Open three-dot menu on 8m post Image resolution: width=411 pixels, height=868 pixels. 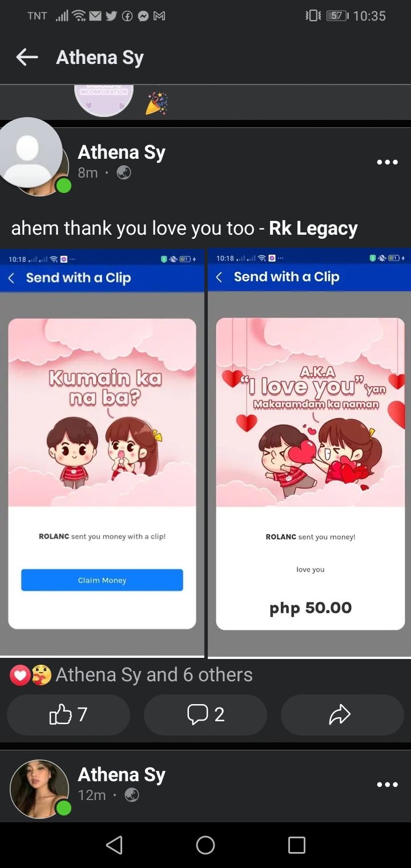387,162
